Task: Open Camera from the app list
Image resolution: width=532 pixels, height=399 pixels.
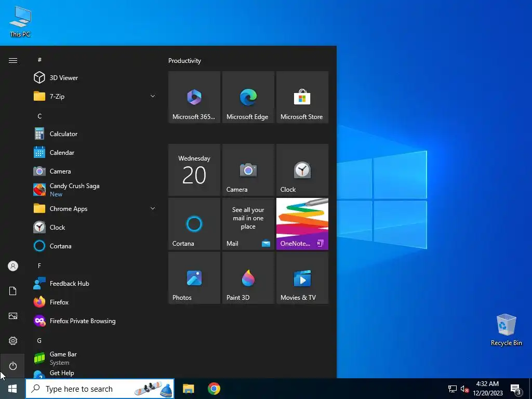Action: (95, 171)
